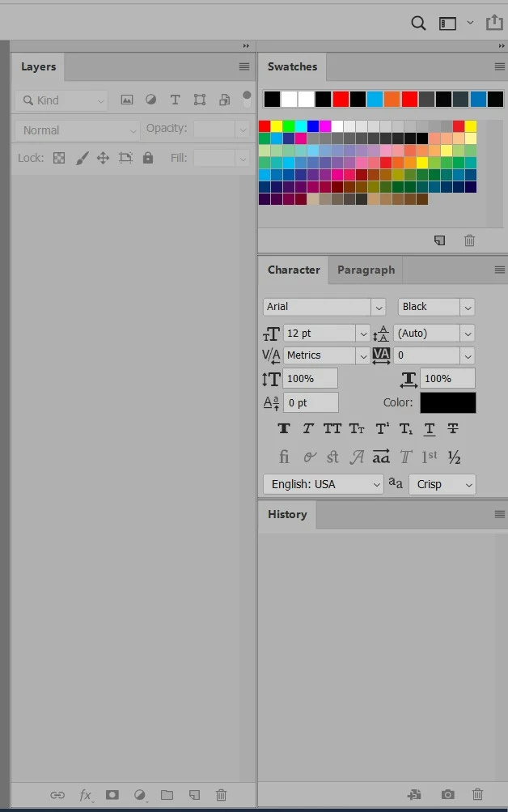Screen dimensions: 508x812
Task: Toggle All Caps
Action: click(x=332, y=428)
